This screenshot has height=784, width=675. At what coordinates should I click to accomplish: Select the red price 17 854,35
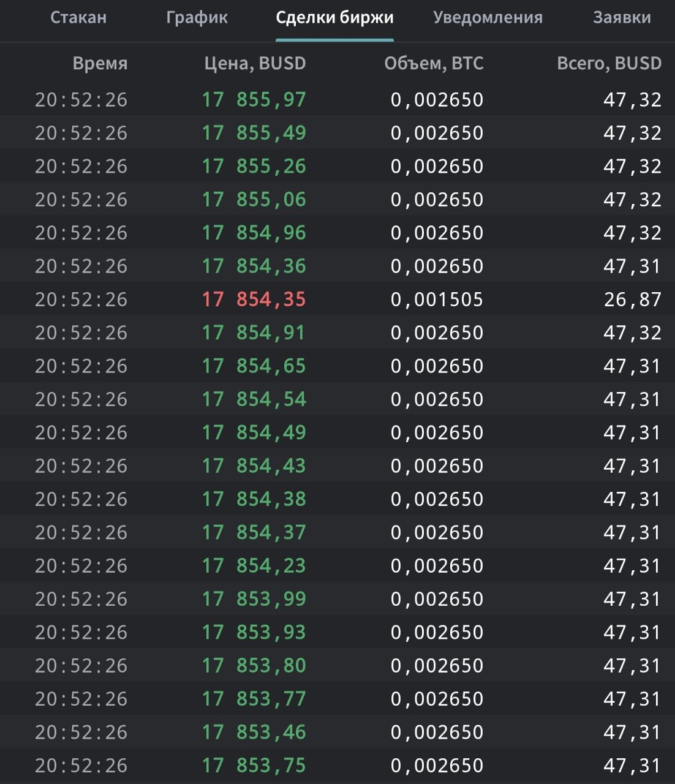coord(254,300)
